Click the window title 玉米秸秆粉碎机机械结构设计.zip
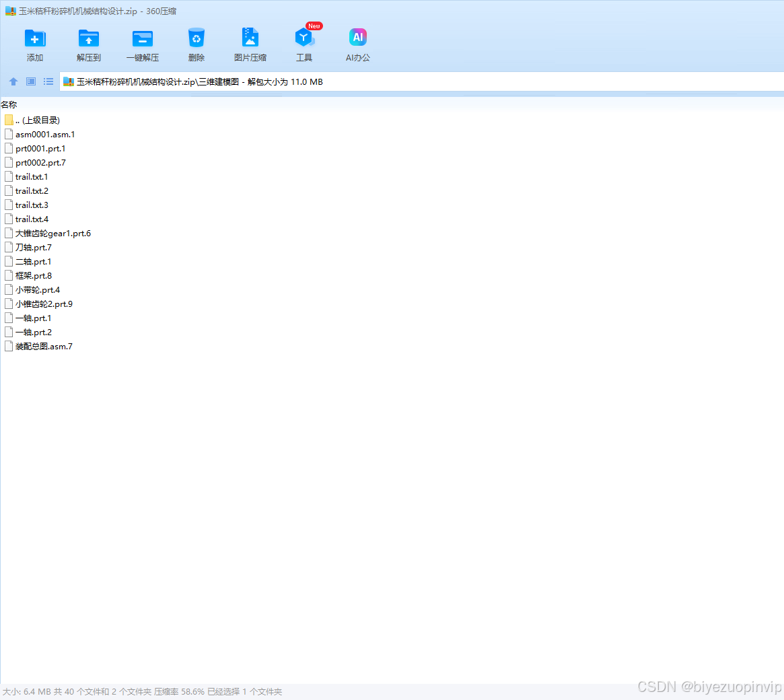This screenshot has width=784, height=700. [x=78, y=11]
